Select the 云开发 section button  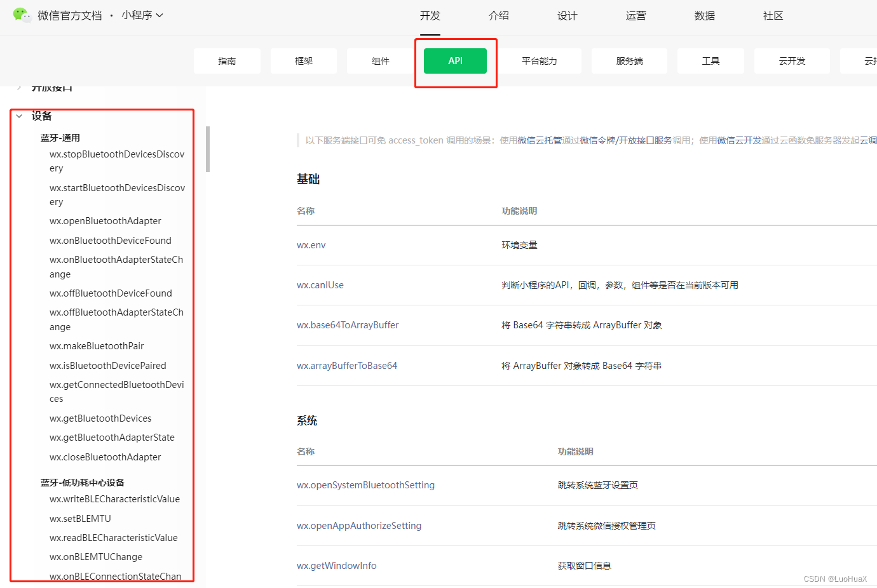point(792,61)
